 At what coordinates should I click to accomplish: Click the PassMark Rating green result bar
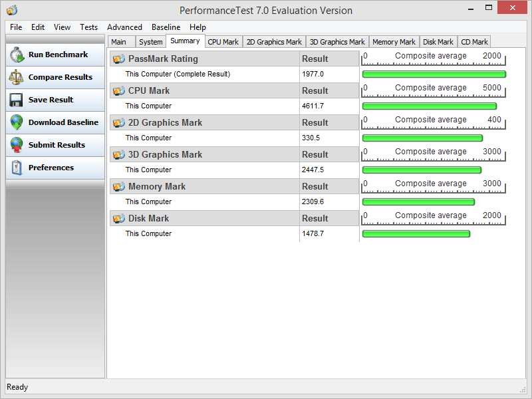434,74
